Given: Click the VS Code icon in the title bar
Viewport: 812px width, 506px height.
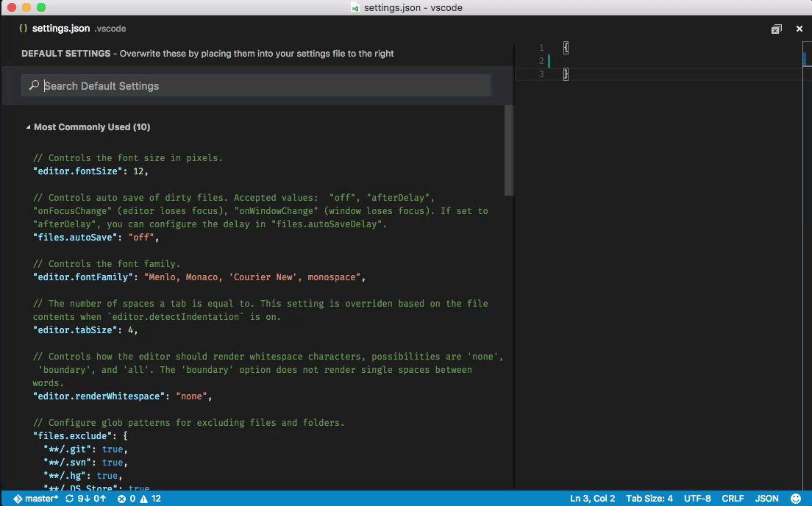Looking at the screenshot, I should coord(355,7).
